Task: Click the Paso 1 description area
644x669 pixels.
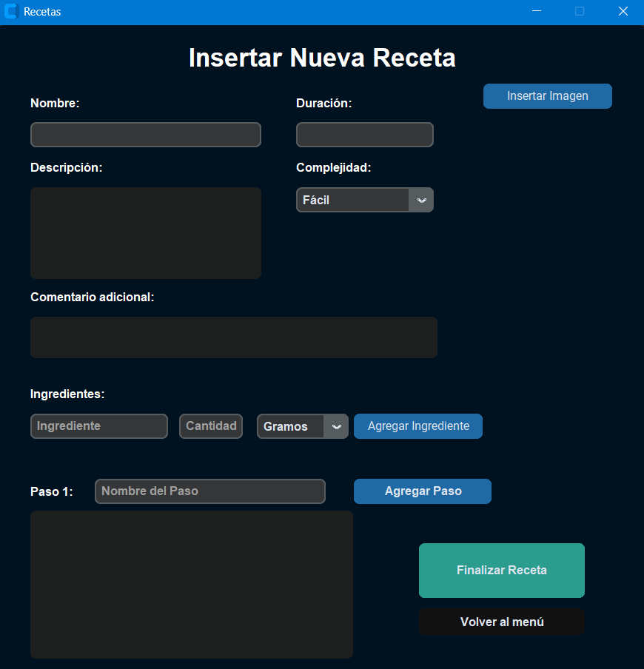Action: pyautogui.click(x=191, y=585)
